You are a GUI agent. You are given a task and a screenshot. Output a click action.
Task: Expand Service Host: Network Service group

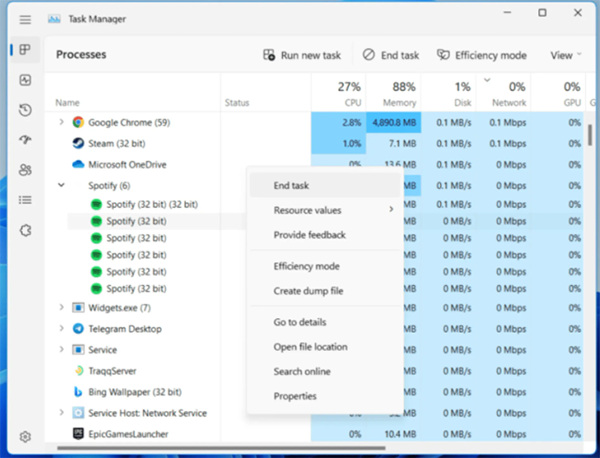click(61, 412)
